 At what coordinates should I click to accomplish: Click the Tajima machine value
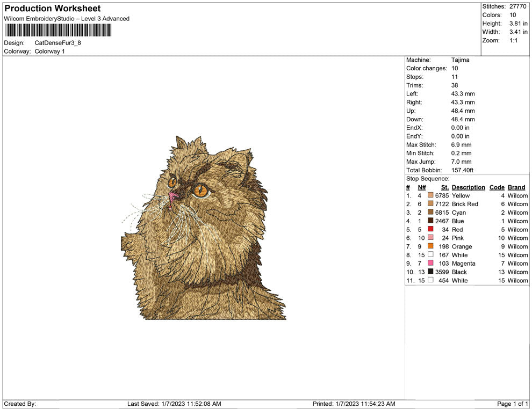[x=461, y=60]
